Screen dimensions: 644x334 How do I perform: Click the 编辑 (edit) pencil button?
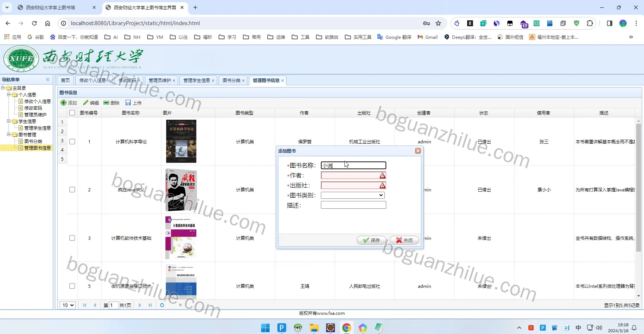[x=91, y=103]
